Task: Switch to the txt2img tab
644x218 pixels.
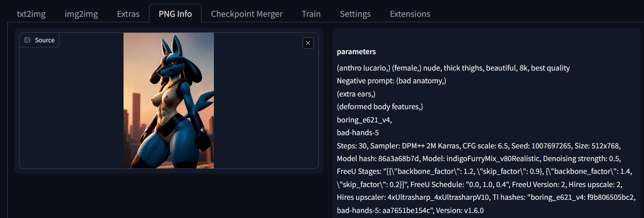Action: click(x=31, y=14)
